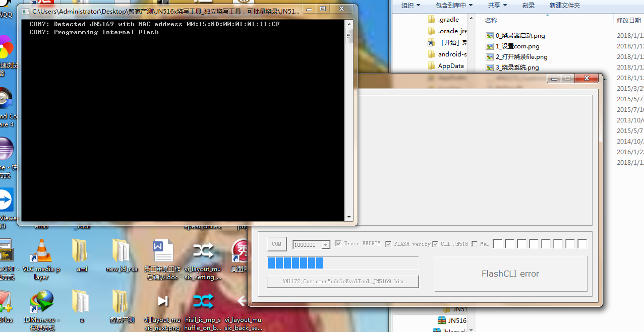The width and height of the screenshot is (644, 332).
Task: Click the blue flashing progress bar
Action: pos(342,263)
